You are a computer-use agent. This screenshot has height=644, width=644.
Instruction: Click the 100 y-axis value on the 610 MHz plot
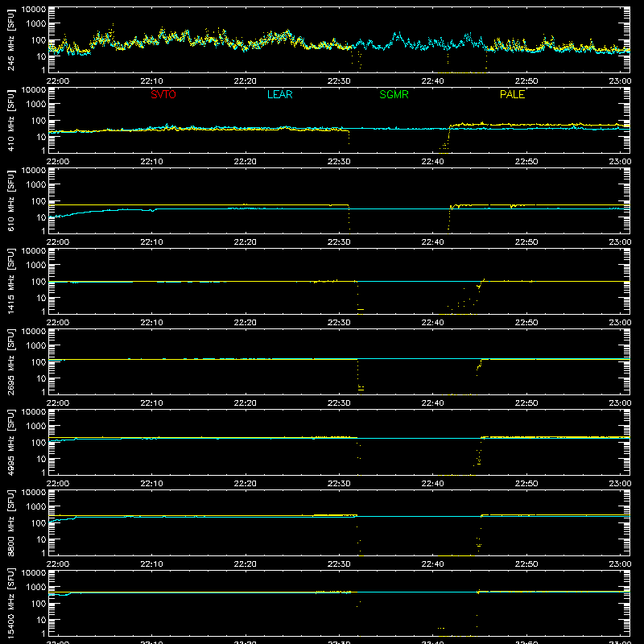point(39,201)
